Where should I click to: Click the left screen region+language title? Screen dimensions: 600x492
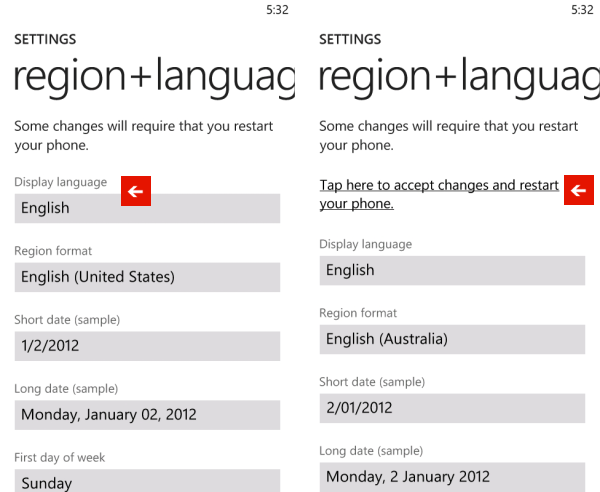click(x=154, y=77)
